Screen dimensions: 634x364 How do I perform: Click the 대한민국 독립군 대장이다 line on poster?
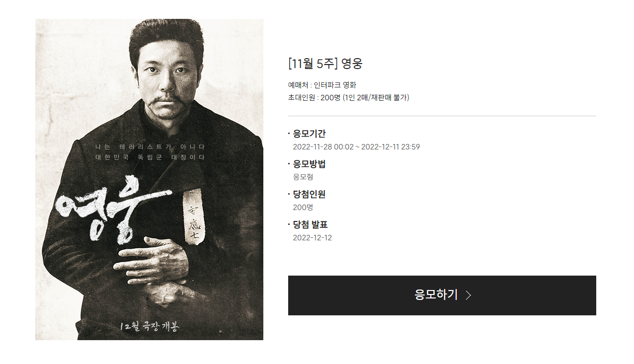[150, 157]
